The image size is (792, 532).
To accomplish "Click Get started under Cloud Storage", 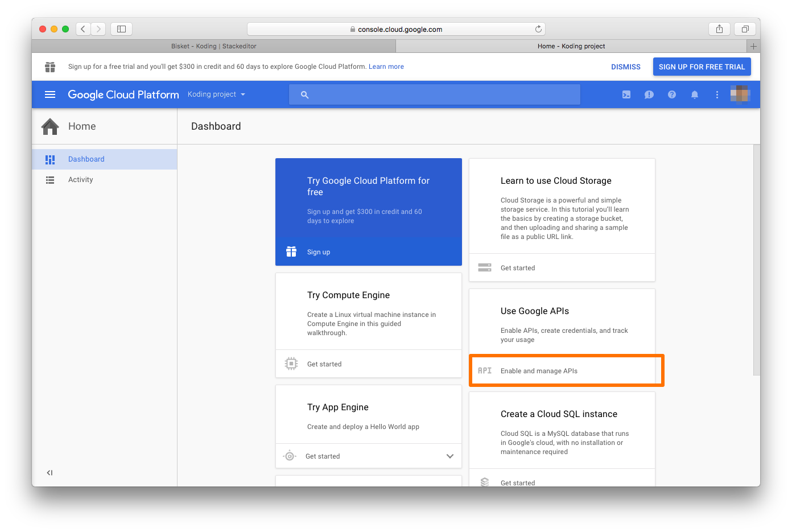I will point(518,268).
